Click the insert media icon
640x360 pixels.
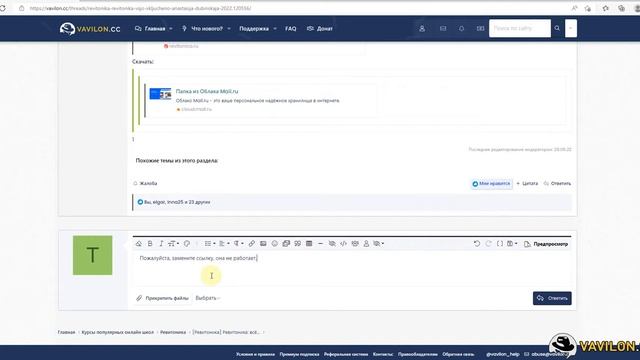(286, 244)
